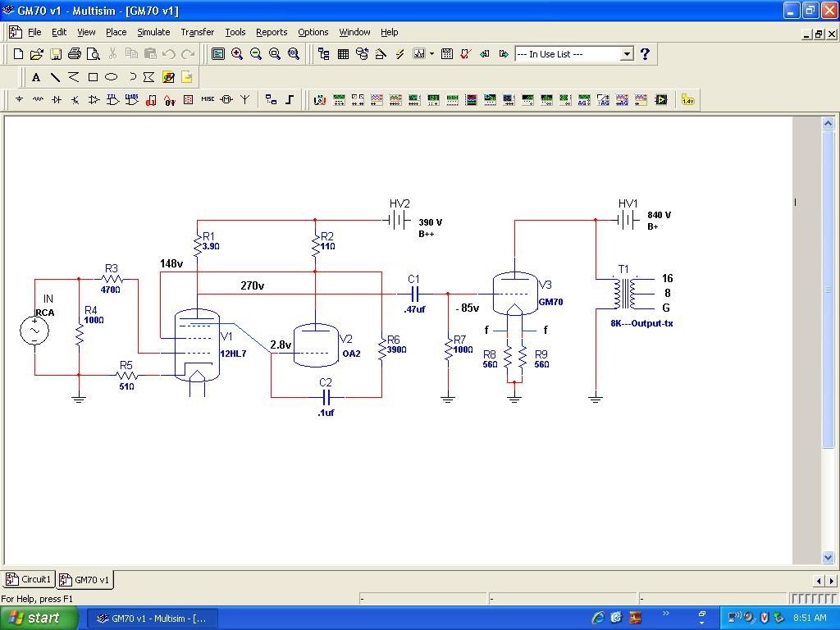Place a TTL logic component
This screenshot has width=840, height=630.
pyautogui.click(x=112, y=99)
